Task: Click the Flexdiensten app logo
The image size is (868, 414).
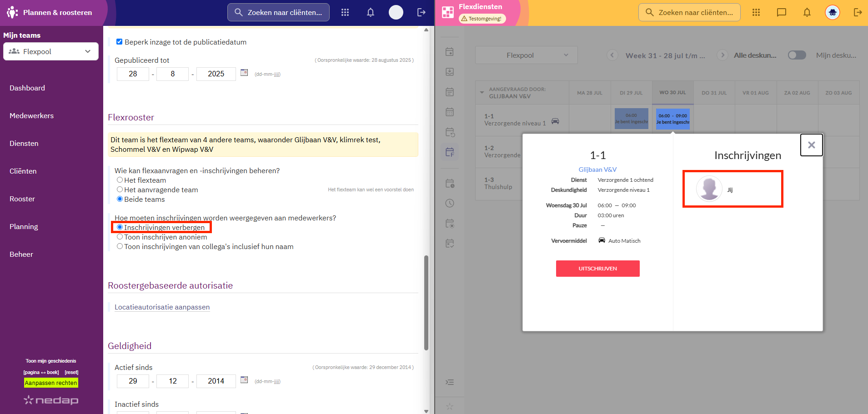Action: click(448, 12)
